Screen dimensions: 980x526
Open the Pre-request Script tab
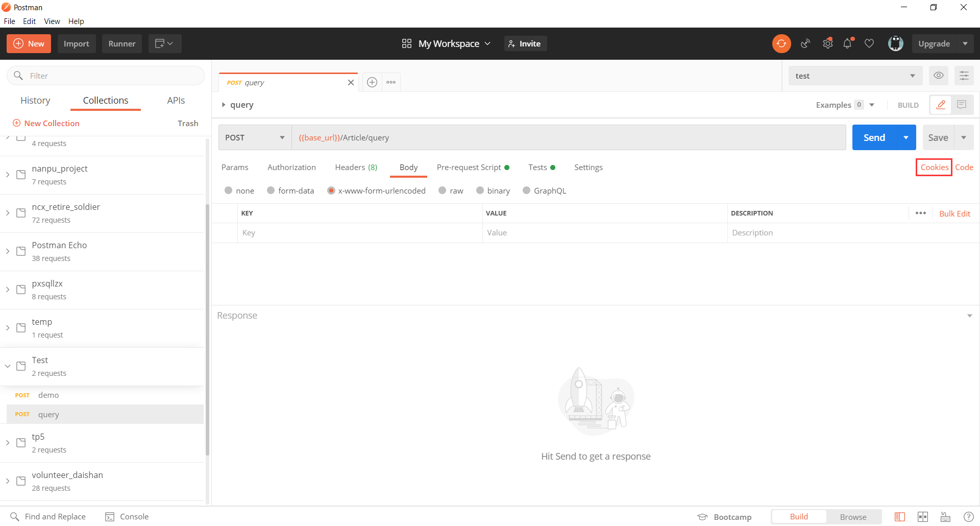coord(473,167)
